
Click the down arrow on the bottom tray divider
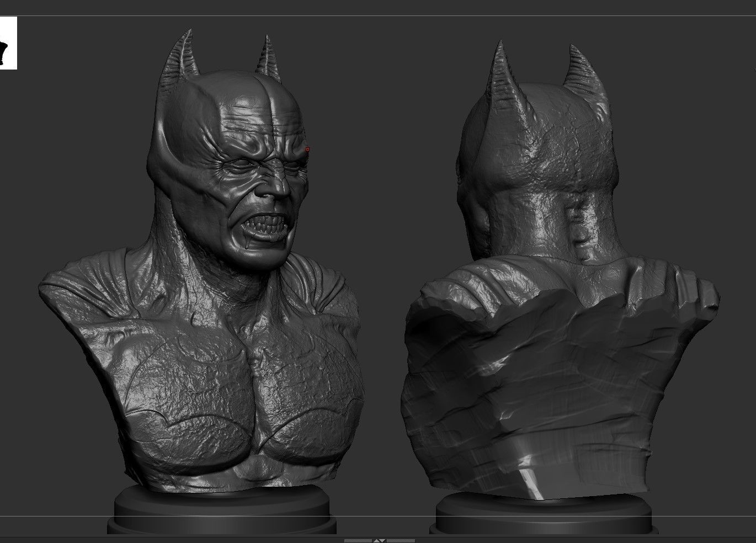[382, 541]
